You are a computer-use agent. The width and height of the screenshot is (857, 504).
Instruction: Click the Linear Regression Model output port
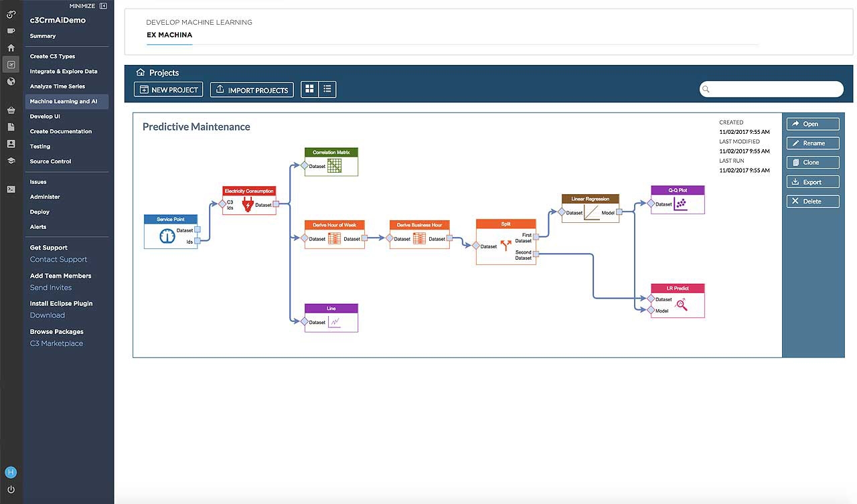[x=619, y=212]
